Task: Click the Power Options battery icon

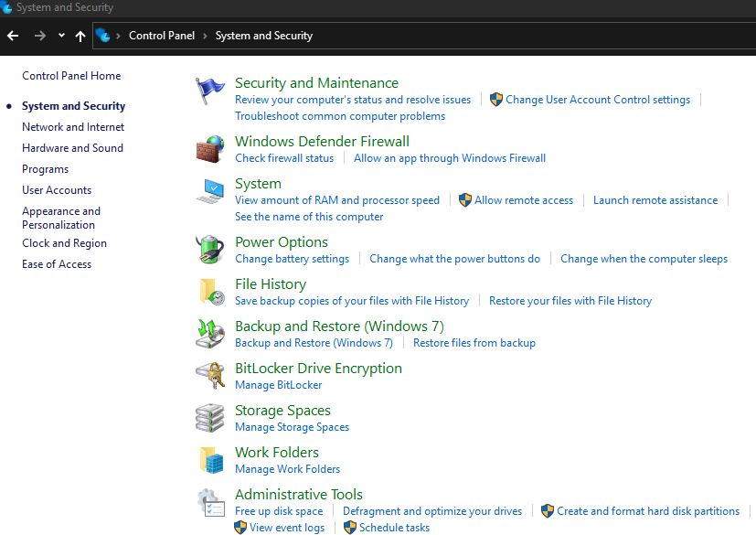Action: [209, 249]
